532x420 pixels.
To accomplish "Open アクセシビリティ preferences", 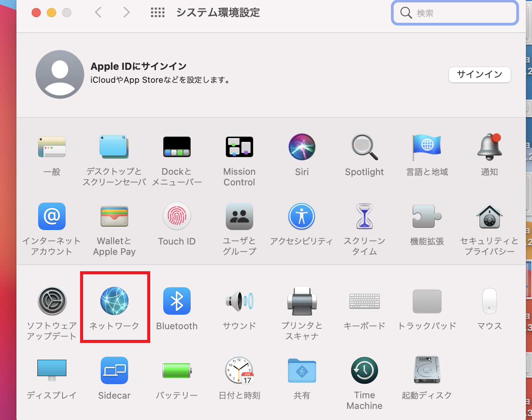I will 302,216.
